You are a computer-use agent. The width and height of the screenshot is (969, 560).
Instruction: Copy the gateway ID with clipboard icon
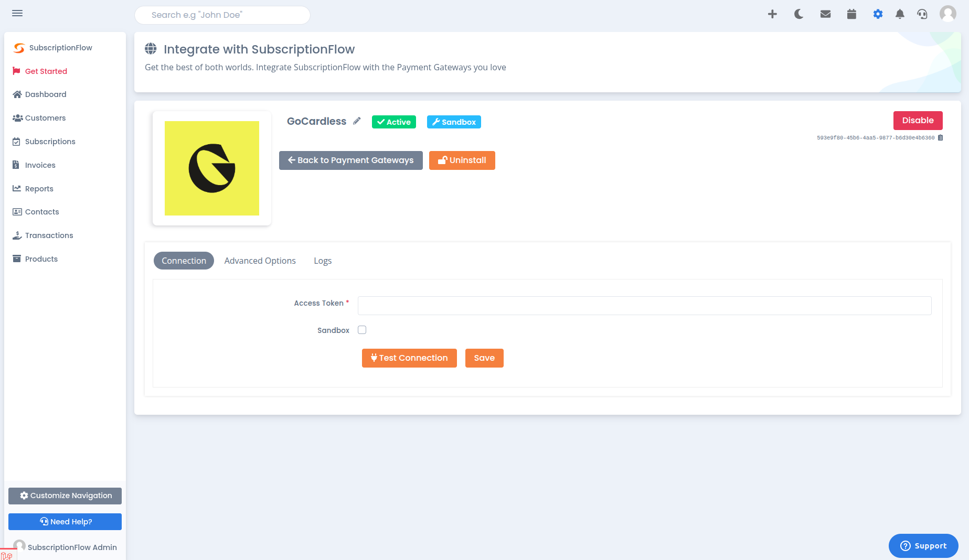941,138
